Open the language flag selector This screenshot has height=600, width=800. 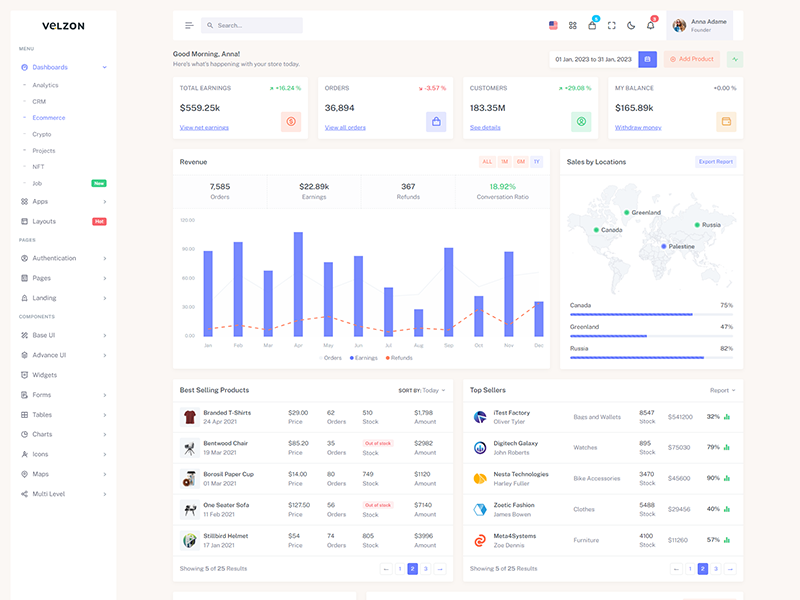pyautogui.click(x=553, y=25)
